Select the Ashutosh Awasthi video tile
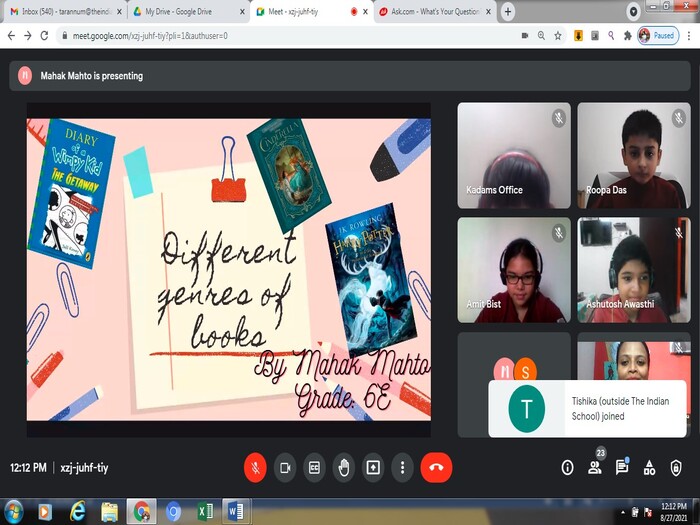 point(634,270)
